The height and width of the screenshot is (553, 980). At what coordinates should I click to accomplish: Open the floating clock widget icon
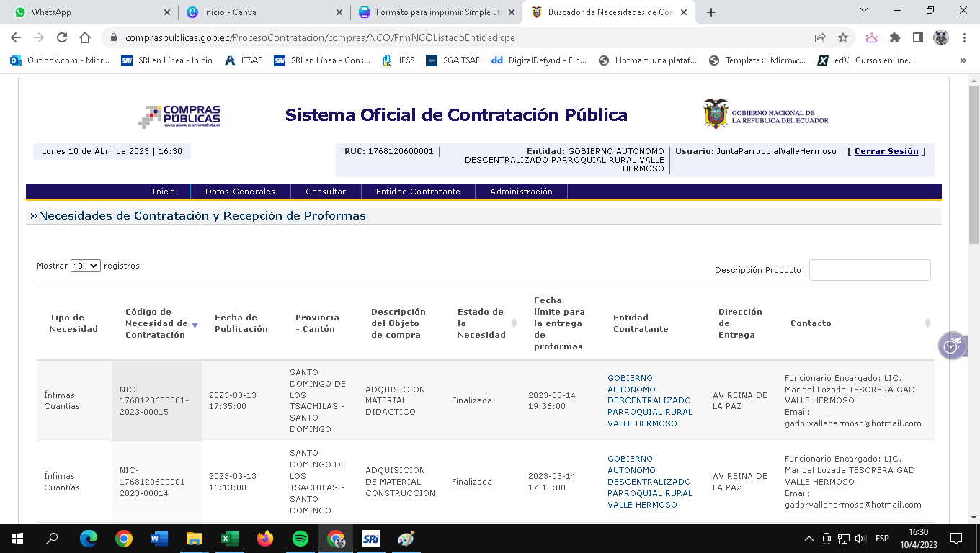[x=951, y=346]
